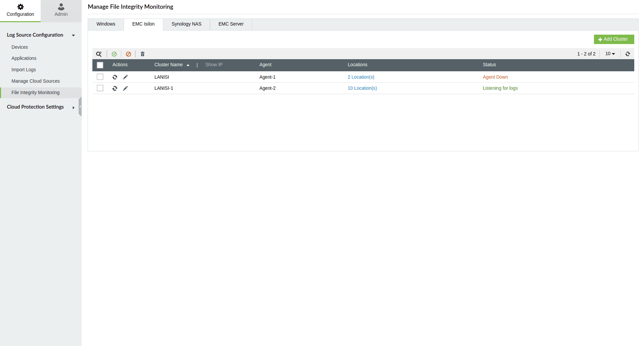Click the red disable icon
644x346 pixels.
pyautogui.click(x=128, y=54)
